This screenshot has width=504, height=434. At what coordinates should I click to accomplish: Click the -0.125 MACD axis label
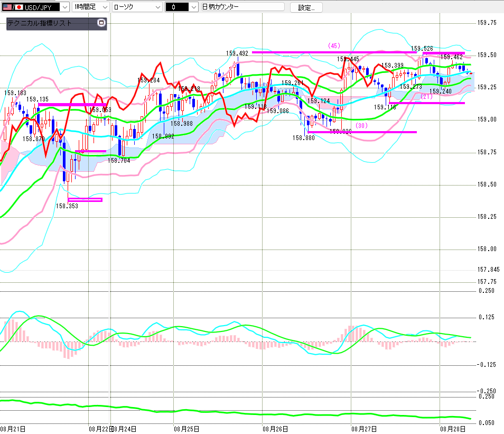coord(486,365)
